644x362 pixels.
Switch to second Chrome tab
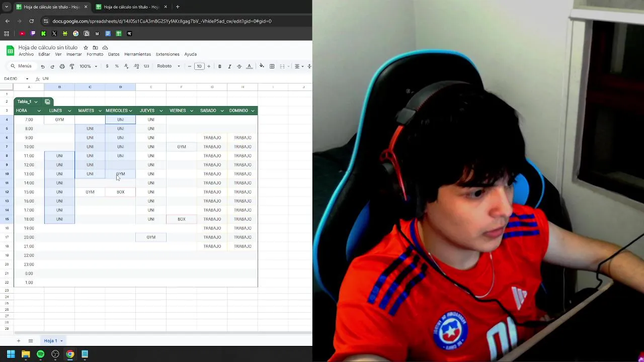[x=131, y=7]
